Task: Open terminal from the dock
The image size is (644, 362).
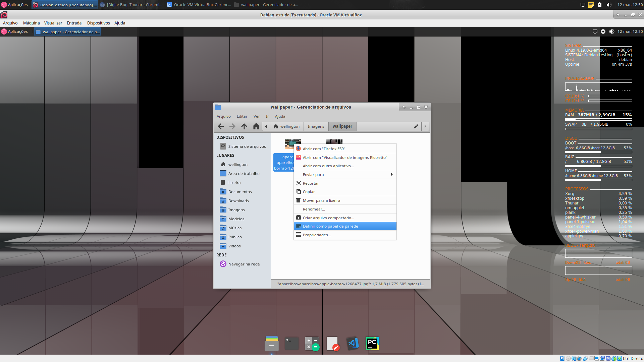Action: click(291, 344)
